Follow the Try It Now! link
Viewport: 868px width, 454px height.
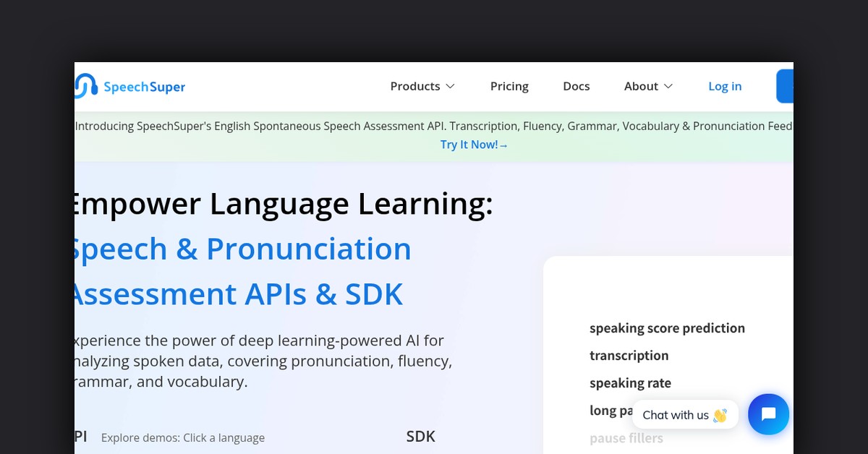click(x=474, y=145)
